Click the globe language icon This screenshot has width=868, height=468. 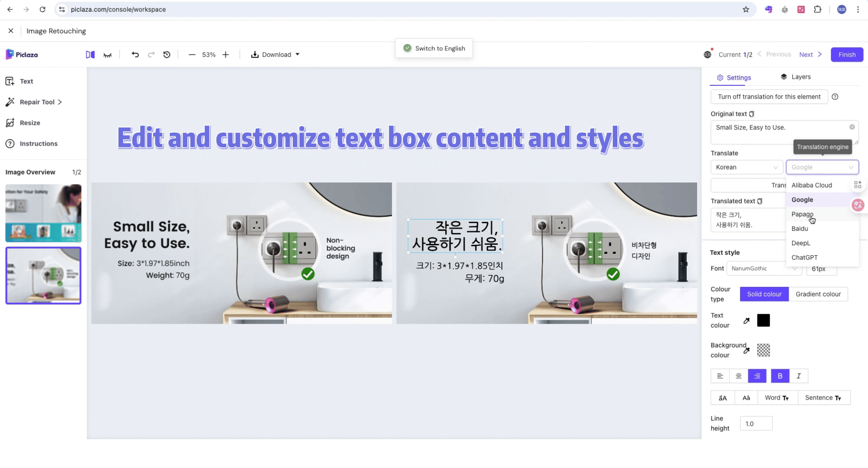[708, 55]
